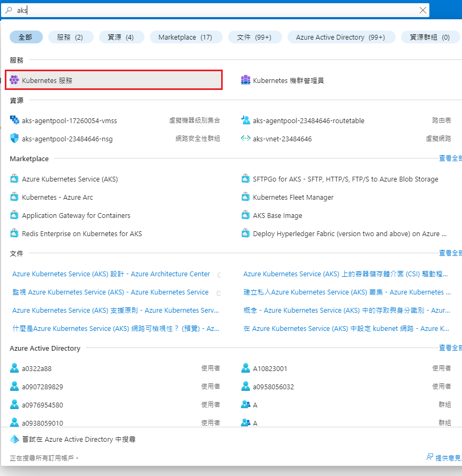Open AKS 支援原則 documentation link
The height and width of the screenshot is (476, 462).
[116, 310]
